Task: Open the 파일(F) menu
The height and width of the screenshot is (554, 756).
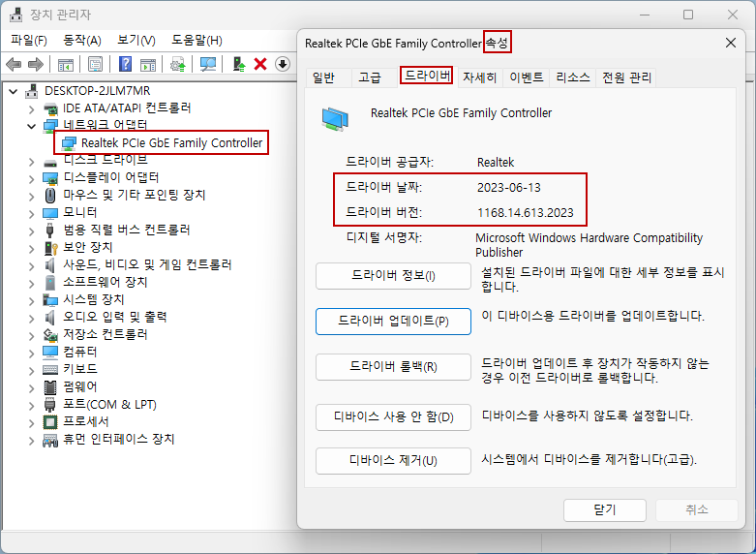Action: click(x=29, y=40)
